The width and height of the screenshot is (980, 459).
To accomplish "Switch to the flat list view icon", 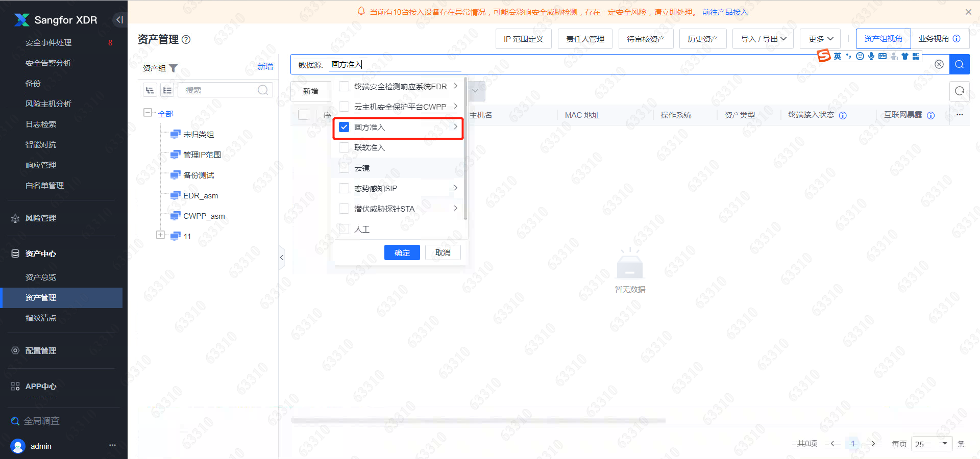I will coord(167,90).
